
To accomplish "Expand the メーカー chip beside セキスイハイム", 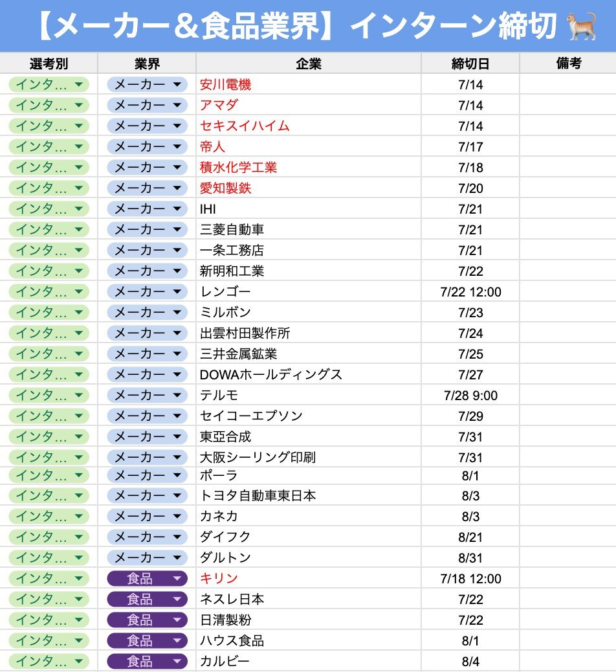I will 147,126.
